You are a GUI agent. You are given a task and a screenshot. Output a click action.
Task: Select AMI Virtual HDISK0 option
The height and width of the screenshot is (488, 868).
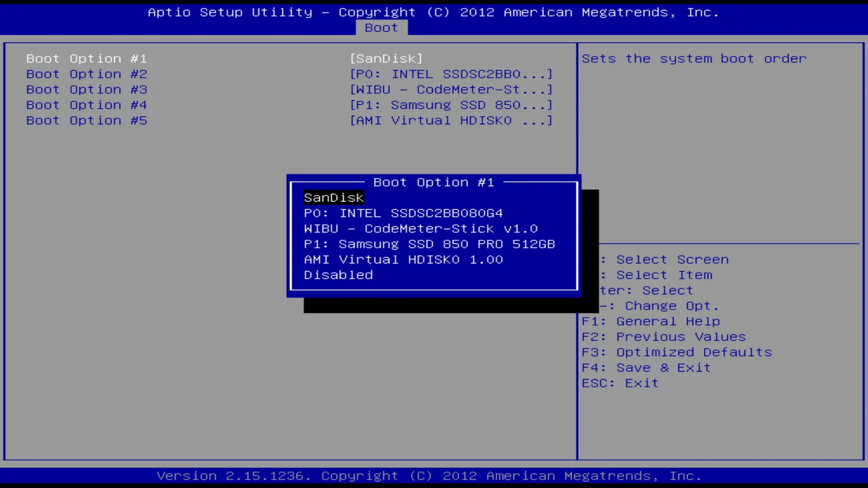[403, 259]
